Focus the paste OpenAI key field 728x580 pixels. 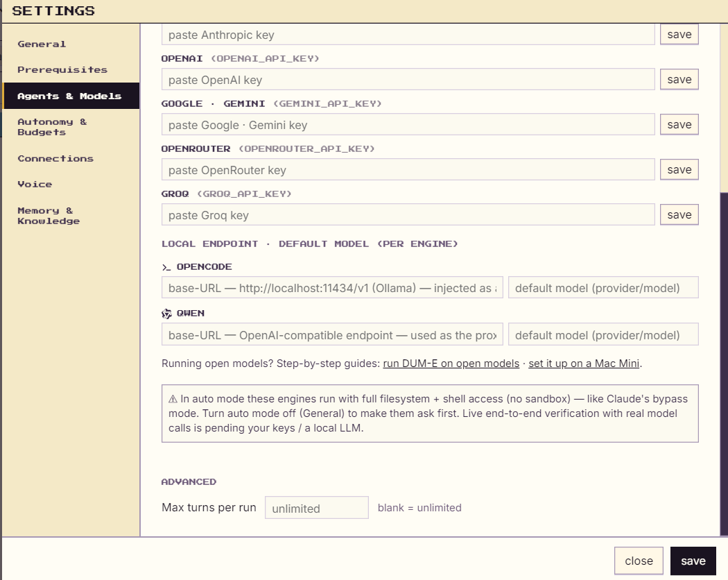pyautogui.click(x=408, y=80)
